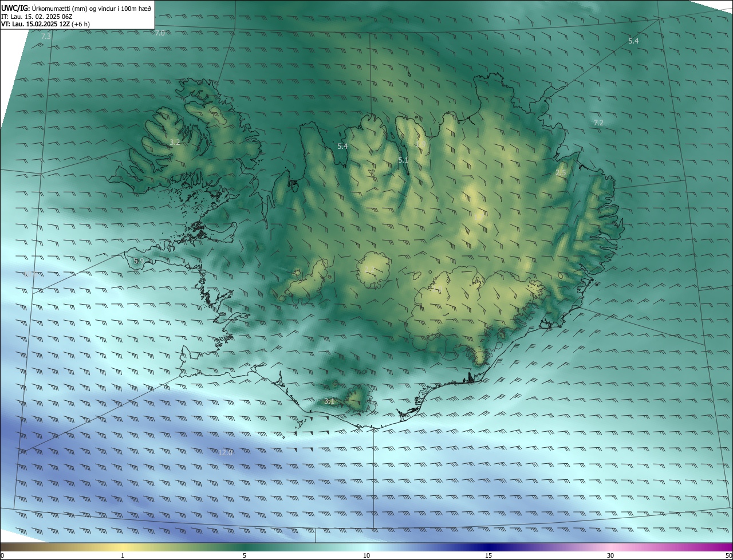Click the 1 tick label on the color scale
This screenshot has height=560, width=733.
[123, 556]
